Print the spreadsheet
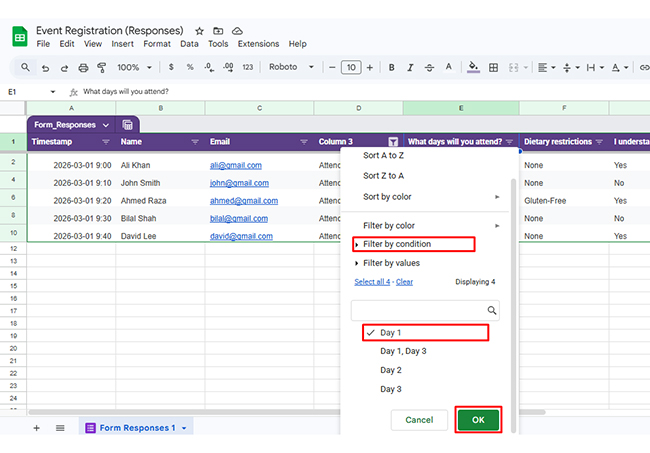 [83, 68]
